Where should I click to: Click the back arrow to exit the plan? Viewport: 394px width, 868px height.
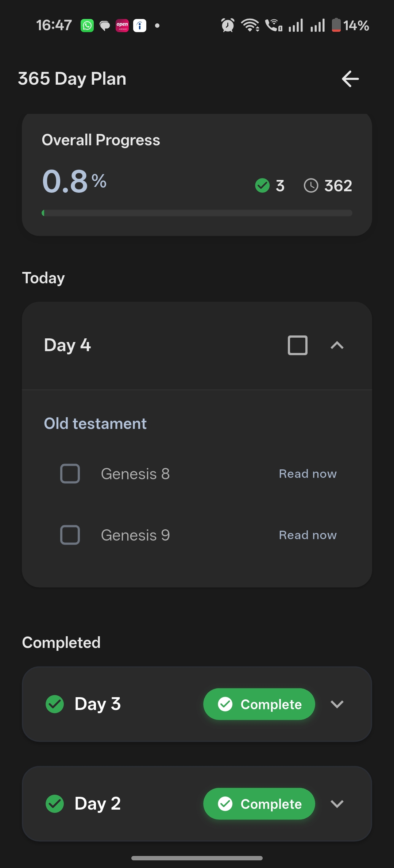coord(349,79)
